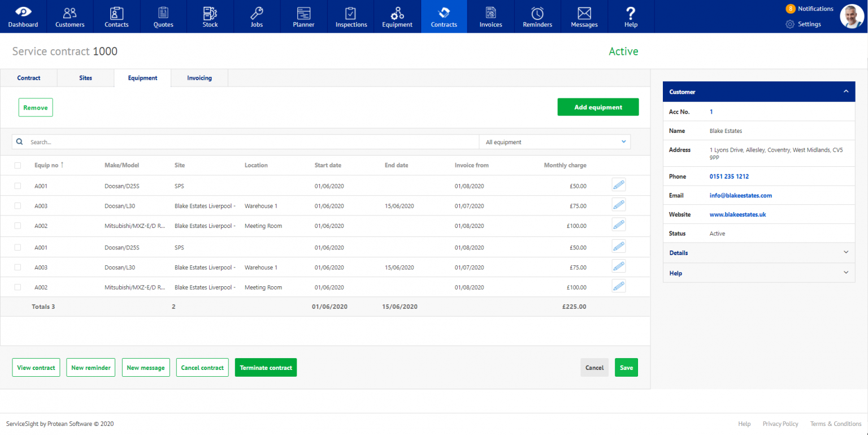Expand the Details section in the sidebar

pos(758,253)
